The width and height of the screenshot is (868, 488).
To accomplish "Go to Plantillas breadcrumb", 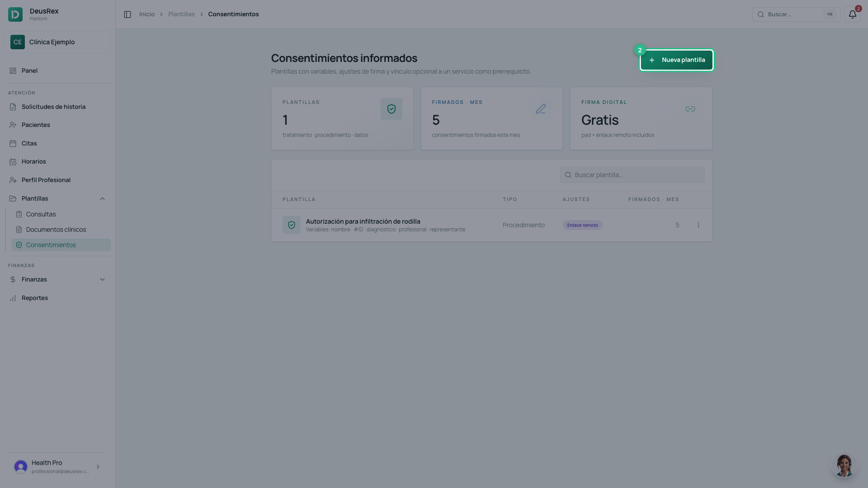I will click(181, 14).
